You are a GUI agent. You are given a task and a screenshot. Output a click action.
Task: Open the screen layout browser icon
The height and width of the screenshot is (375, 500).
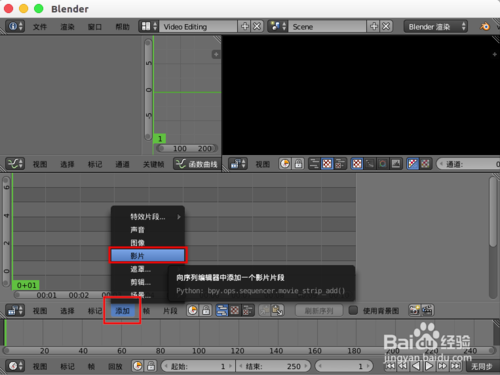(x=149, y=26)
